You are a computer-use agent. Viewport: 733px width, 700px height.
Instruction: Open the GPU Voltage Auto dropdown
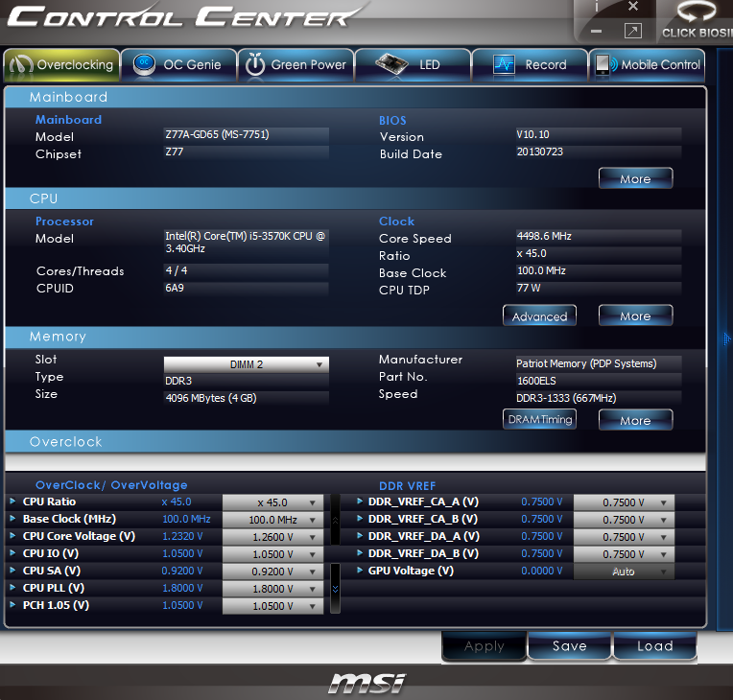[x=624, y=572]
